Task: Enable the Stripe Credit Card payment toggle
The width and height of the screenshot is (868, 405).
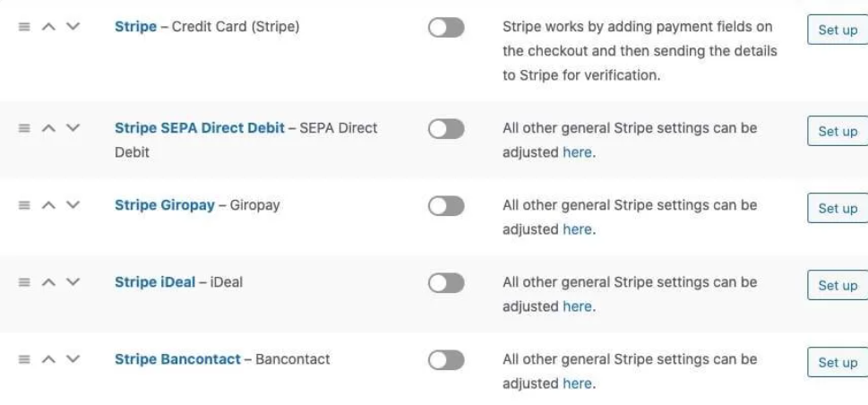Action: [x=446, y=28]
